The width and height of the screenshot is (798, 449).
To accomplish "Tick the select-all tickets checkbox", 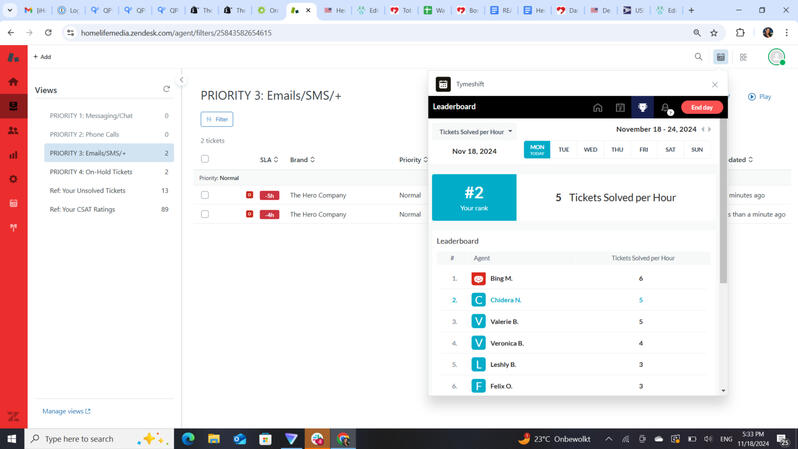I will point(205,159).
